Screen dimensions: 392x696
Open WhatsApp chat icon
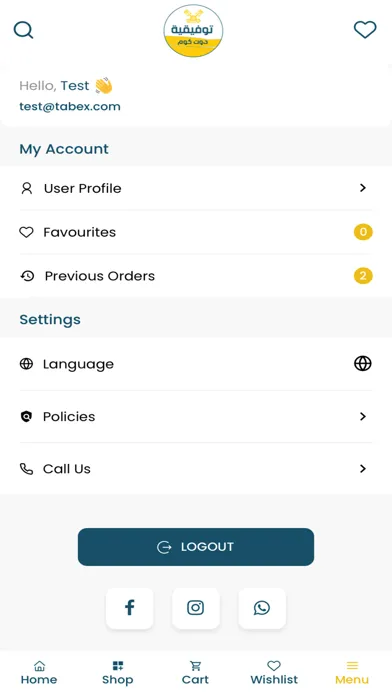tap(262, 608)
